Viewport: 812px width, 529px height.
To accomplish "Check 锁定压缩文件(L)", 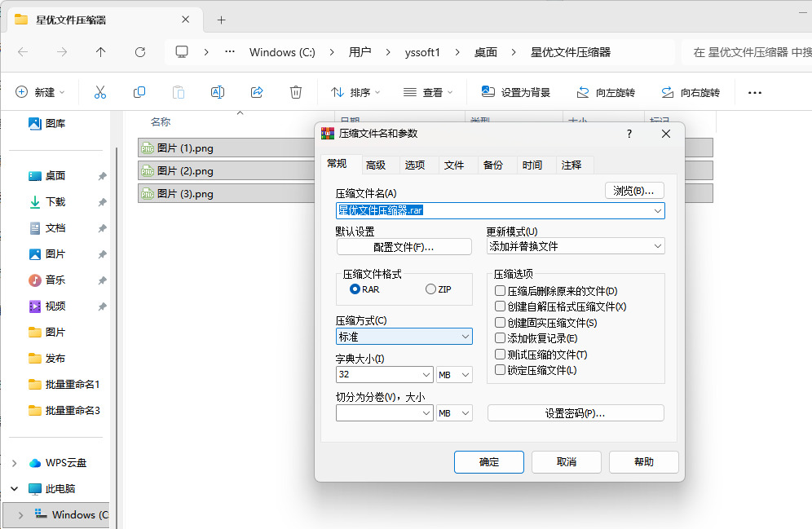I will tap(501, 369).
